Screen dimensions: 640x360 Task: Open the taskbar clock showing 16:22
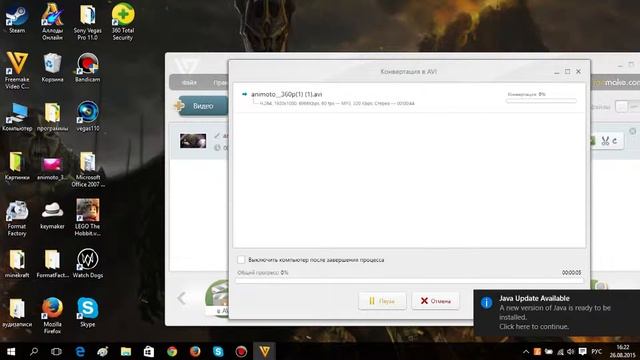(622, 351)
